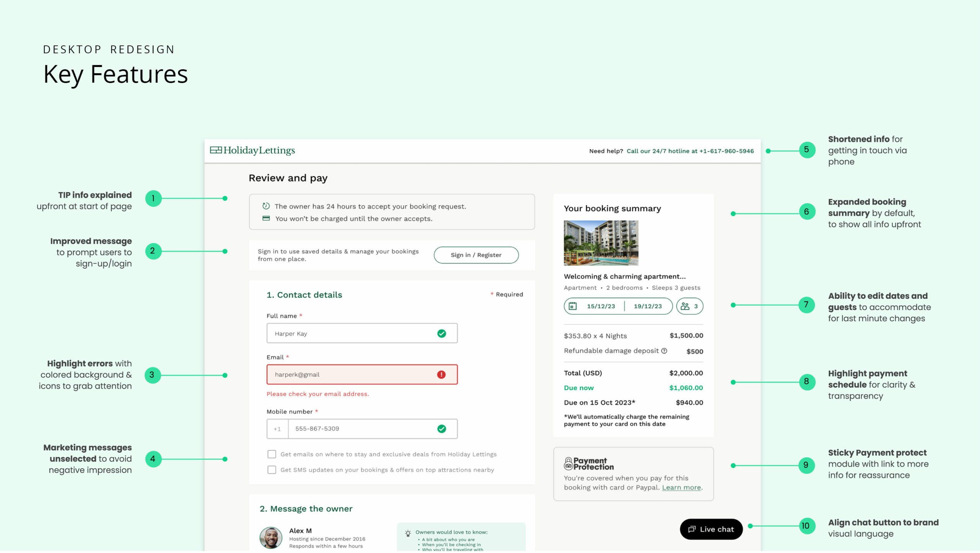The height and width of the screenshot is (553, 980).
Task: Click the apartment photo thumbnail
Action: pyautogui.click(x=601, y=243)
